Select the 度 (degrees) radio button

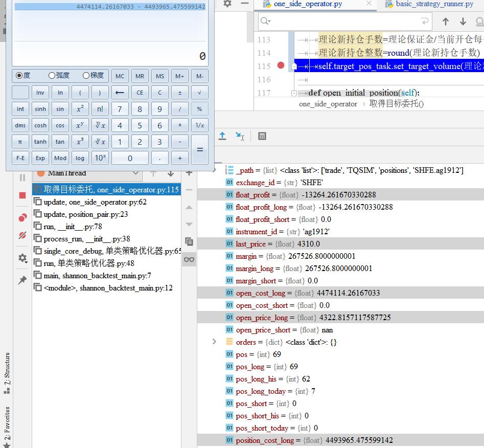[x=19, y=75]
